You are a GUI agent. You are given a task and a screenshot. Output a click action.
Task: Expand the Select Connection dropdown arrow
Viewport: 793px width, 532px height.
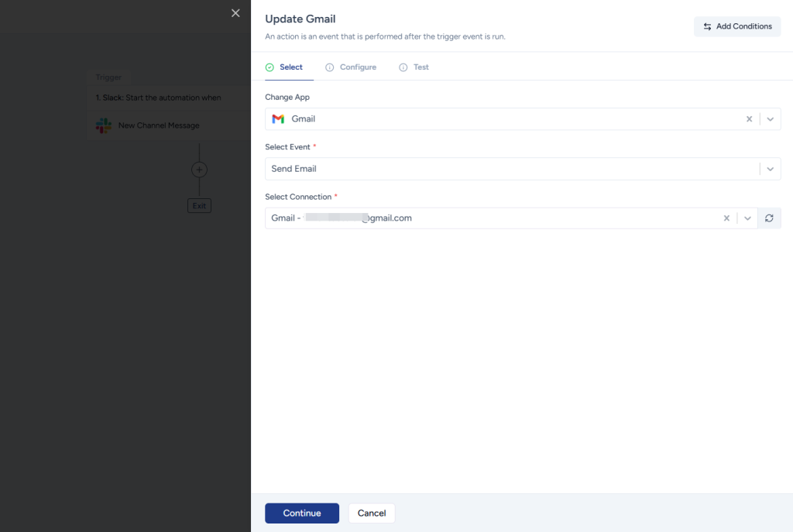pos(747,218)
